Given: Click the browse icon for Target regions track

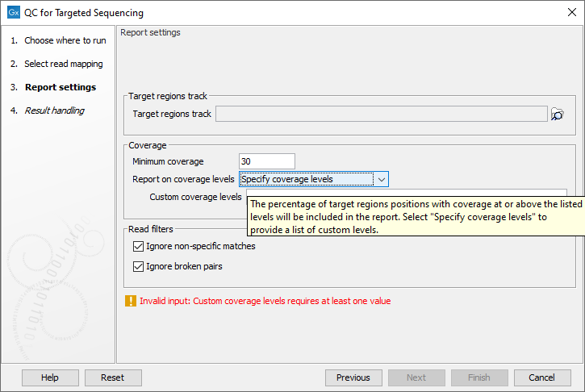Looking at the screenshot, I should pos(557,115).
